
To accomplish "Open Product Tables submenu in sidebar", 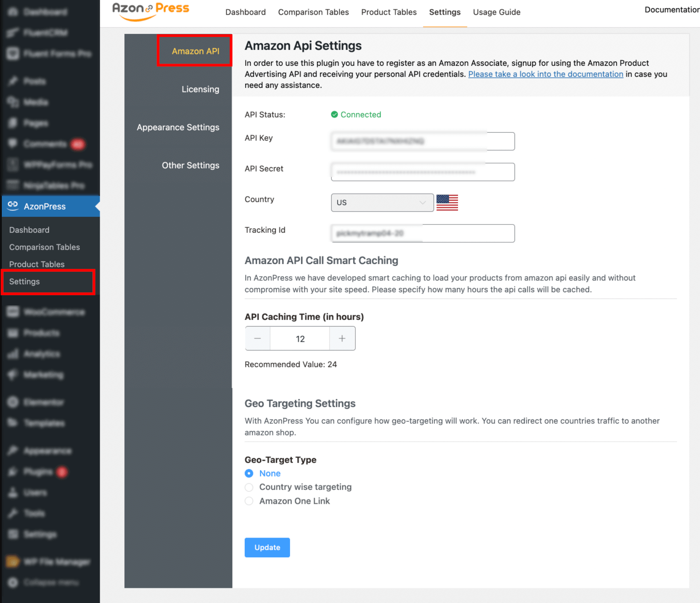I will [37, 264].
